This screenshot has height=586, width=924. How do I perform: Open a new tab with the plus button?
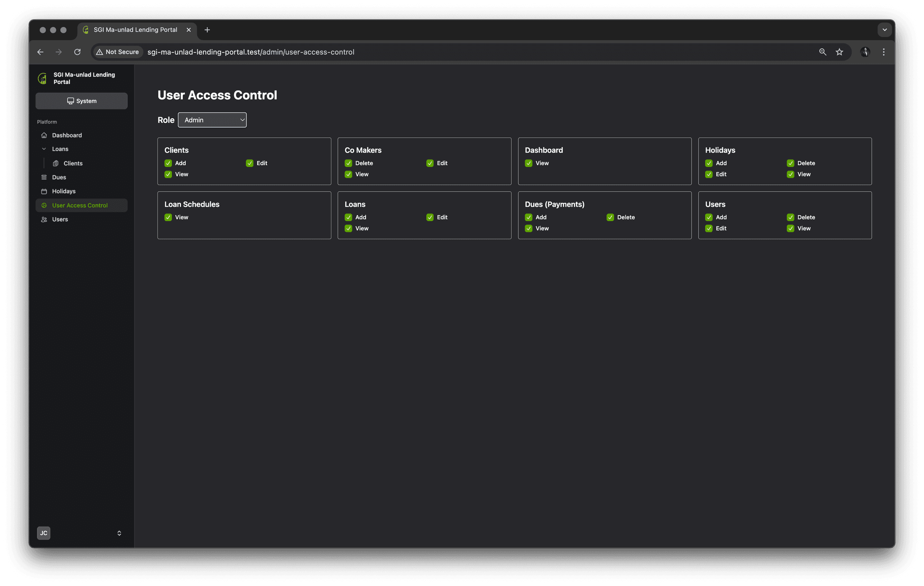click(207, 30)
